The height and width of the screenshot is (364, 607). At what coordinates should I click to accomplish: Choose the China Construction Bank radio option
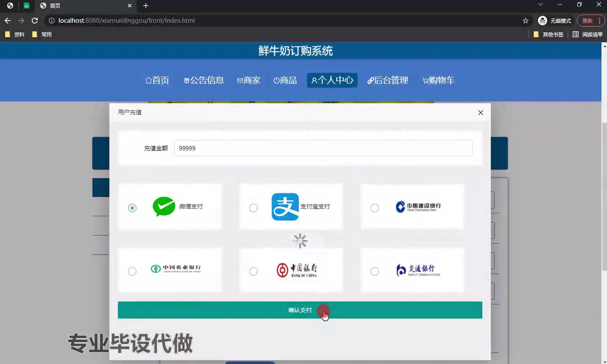click(x=374, y=208)
